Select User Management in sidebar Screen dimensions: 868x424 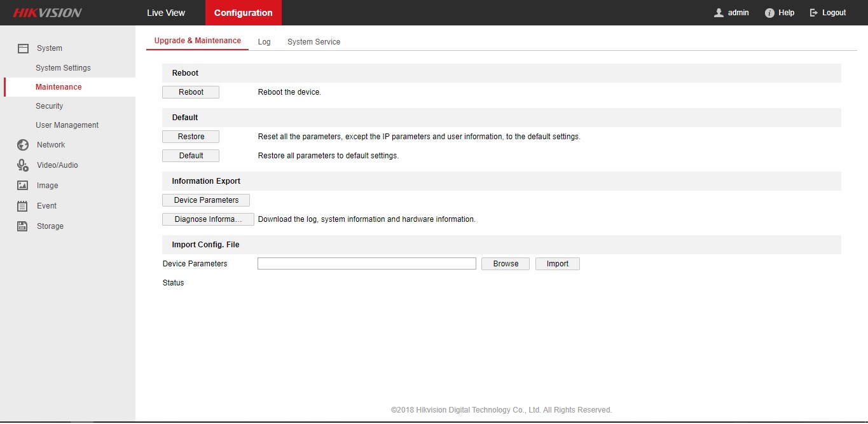pyautogui.click(x=67, y=125)
